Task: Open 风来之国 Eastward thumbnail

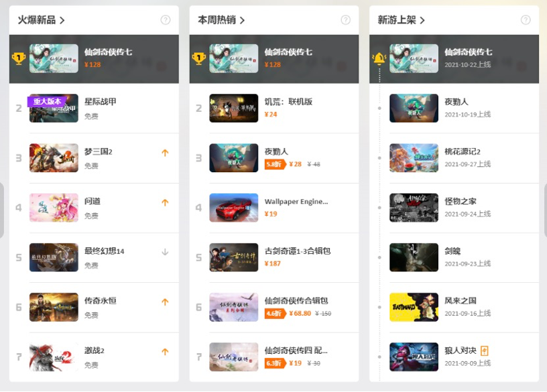Action: pyautogui.click(x=414, y=308)
